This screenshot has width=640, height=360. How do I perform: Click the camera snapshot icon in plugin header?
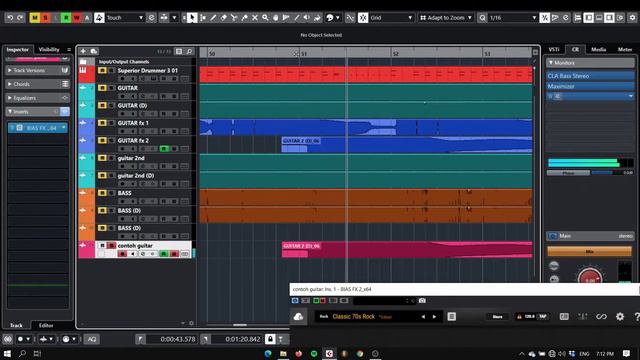pos(422,300)
